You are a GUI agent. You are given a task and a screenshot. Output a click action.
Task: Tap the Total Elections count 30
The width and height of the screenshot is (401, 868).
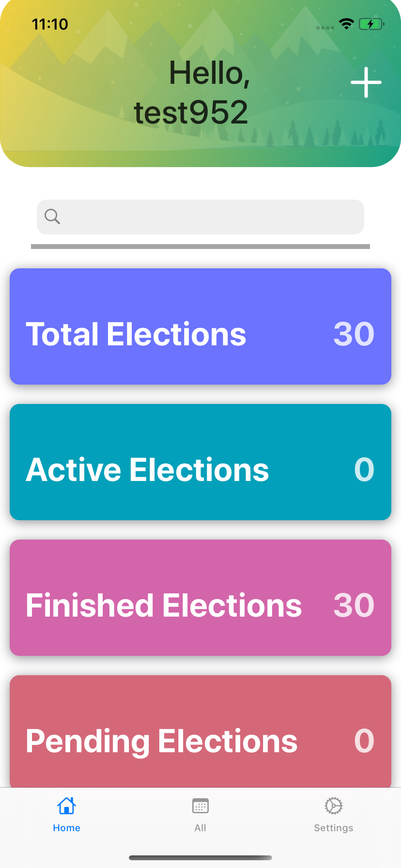[x=354, y=334]
